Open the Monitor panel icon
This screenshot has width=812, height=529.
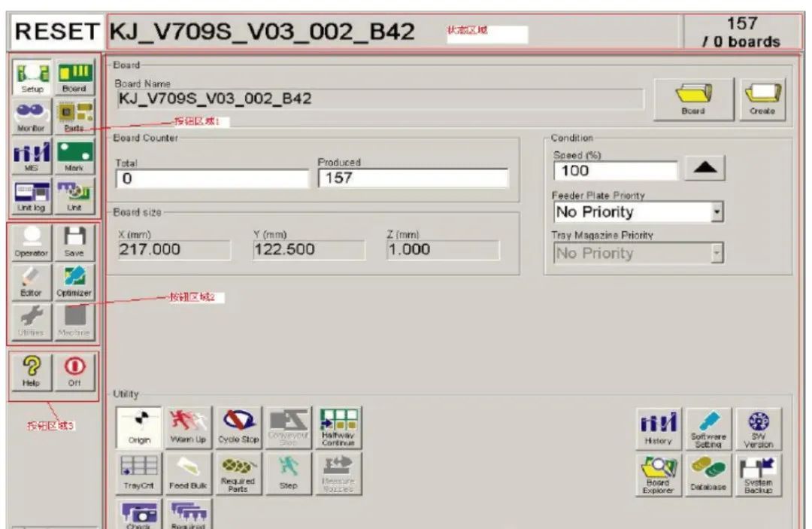(x=32, y=117)
